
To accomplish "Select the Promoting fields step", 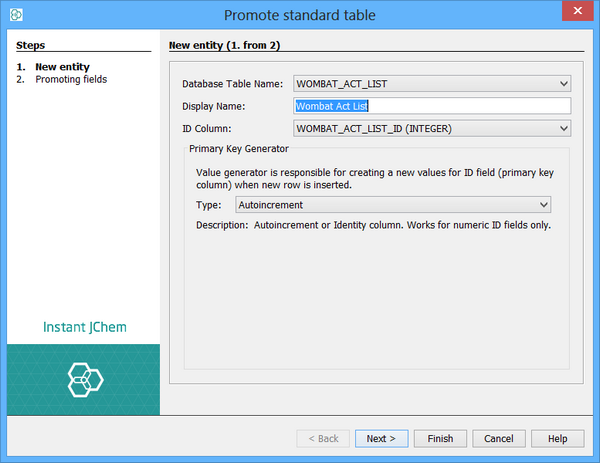I will coord(71,79).
